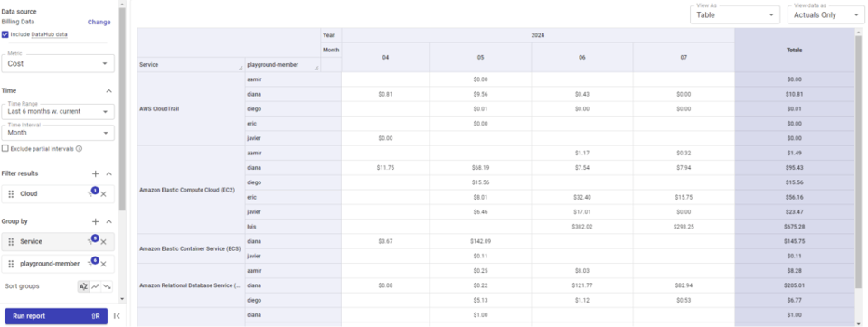The height and width of the screenshot is (327, 868).
Task: Click the $675.28 total cell for luis
Action: [x=795, y=227]
